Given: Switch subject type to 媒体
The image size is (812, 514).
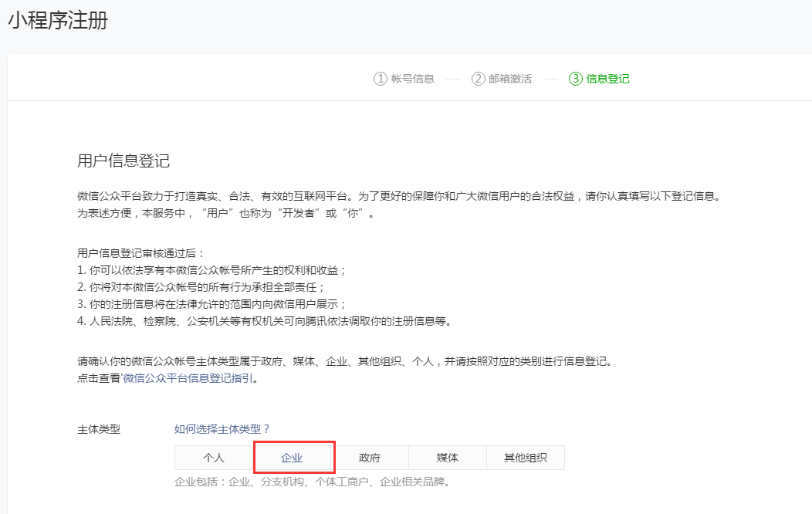Looking at the screenshot, I should [448, 458].
